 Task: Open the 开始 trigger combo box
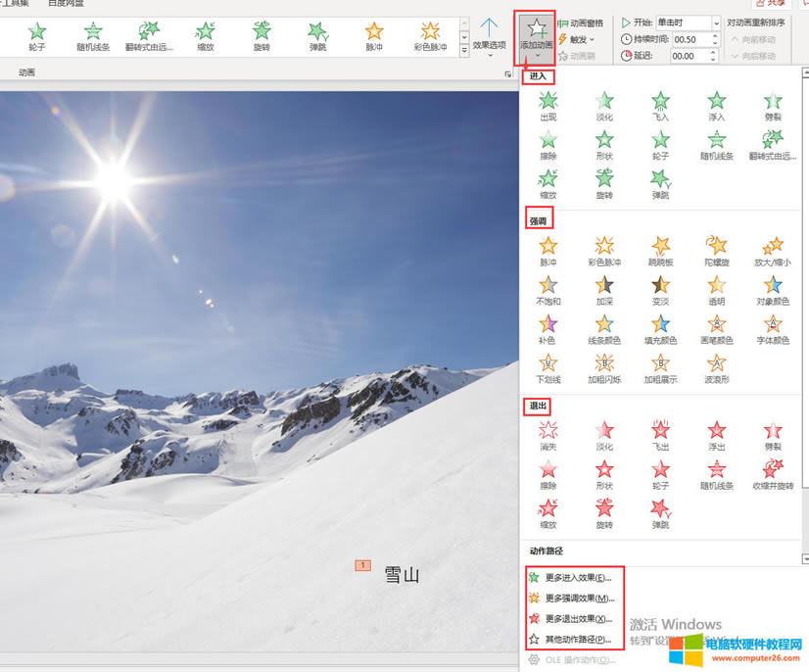coord(686,23)
